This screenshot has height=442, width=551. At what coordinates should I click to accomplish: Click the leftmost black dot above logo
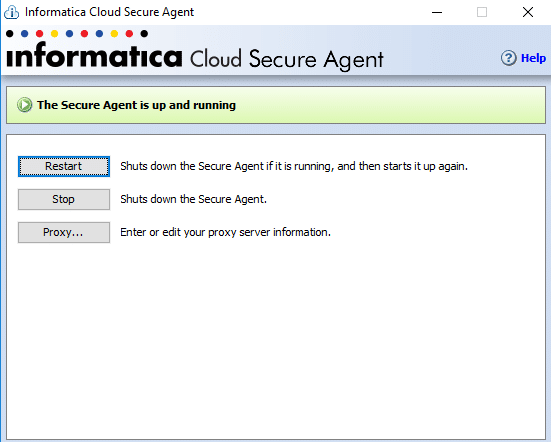pyautogui.click(x=10, y=34)
